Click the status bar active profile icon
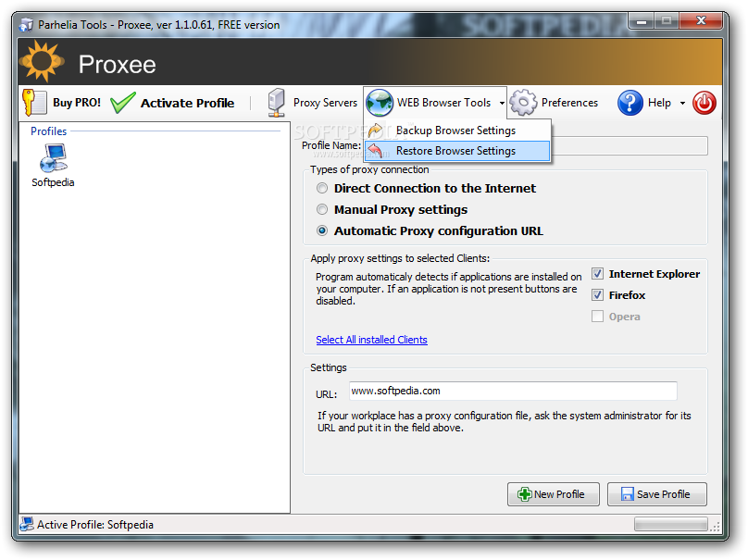The width and height of the screenshot is (748, 560). coord(27,524)
